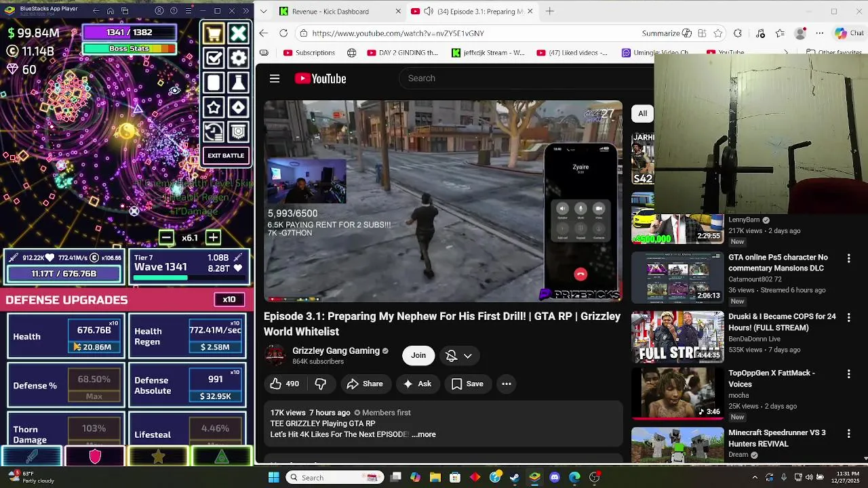The width and height of the screenshot is (868, 488).
Task: Open the diamond module icon in game menu
Action: [238, 107]
